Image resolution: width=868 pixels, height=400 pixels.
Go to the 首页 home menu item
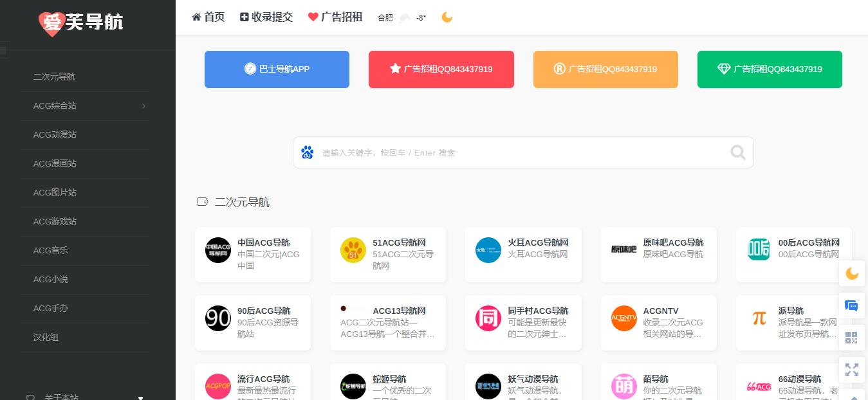[208, 17]
